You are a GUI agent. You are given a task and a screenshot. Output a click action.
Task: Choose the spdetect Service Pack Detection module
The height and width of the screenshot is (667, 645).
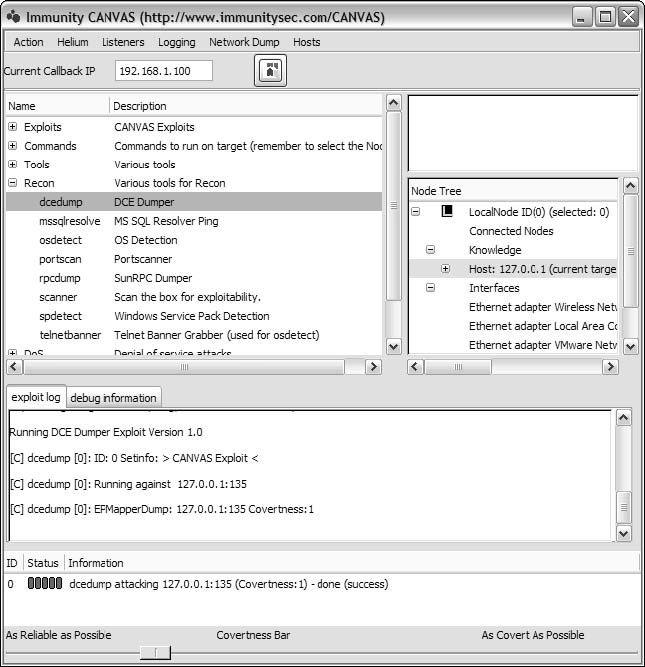pyautogui.click(x=59, y=316)
